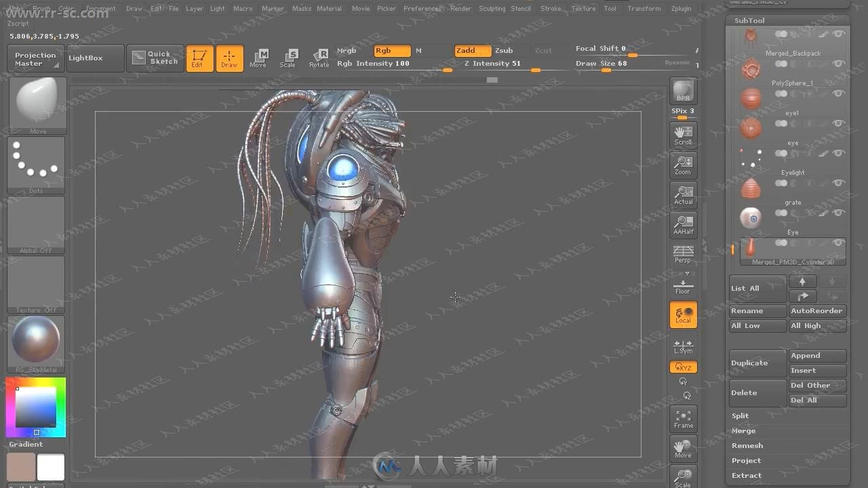Pick a color in the color picker square
This screenshot has height=488, width=868.
pyautogui.click(x=36, y=407)
